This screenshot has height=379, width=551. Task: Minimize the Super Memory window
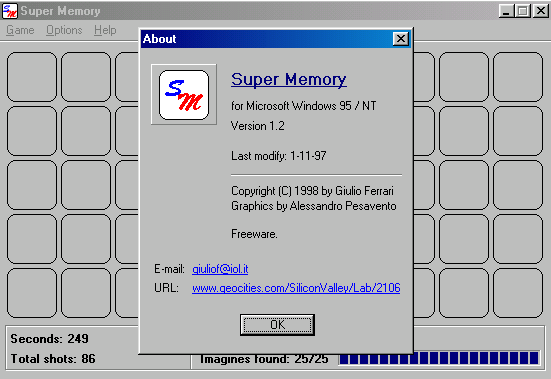click(506, 11)
